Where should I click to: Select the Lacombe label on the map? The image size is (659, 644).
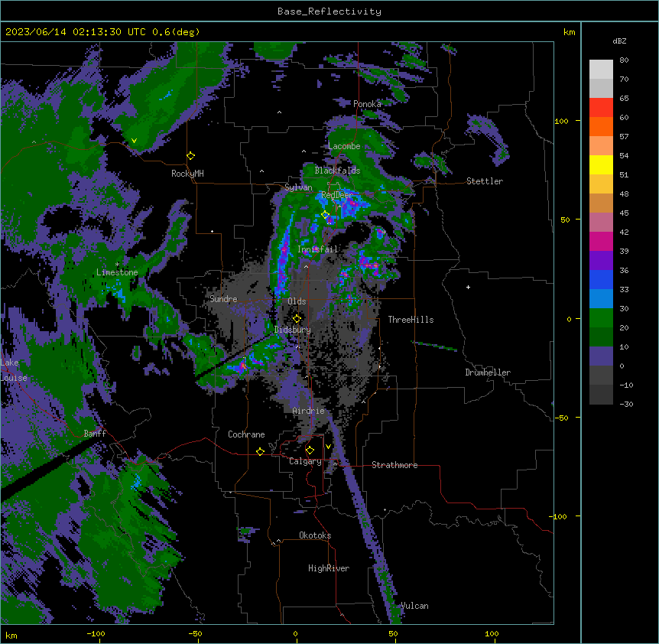(x=344, y=146)
